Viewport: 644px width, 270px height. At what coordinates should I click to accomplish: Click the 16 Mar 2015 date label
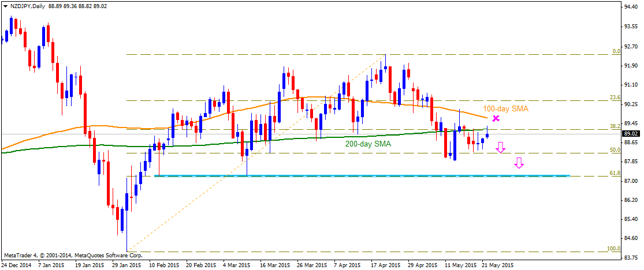[x=274, y=265]
